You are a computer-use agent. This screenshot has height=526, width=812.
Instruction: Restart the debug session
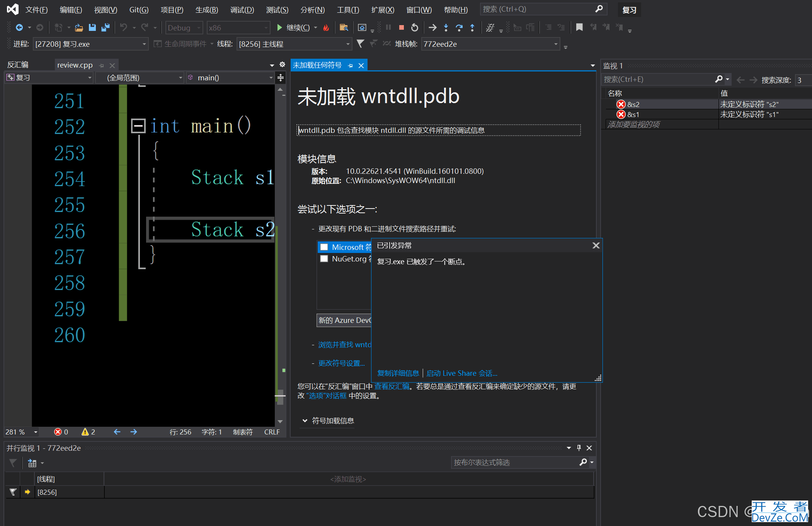click(x=415, y=27)
